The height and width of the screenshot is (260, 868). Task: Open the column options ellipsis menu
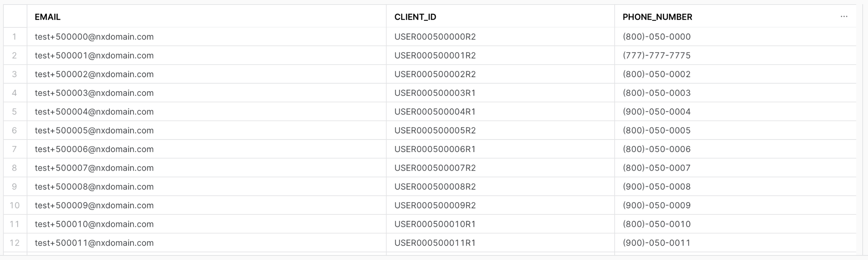click(844, 17)
